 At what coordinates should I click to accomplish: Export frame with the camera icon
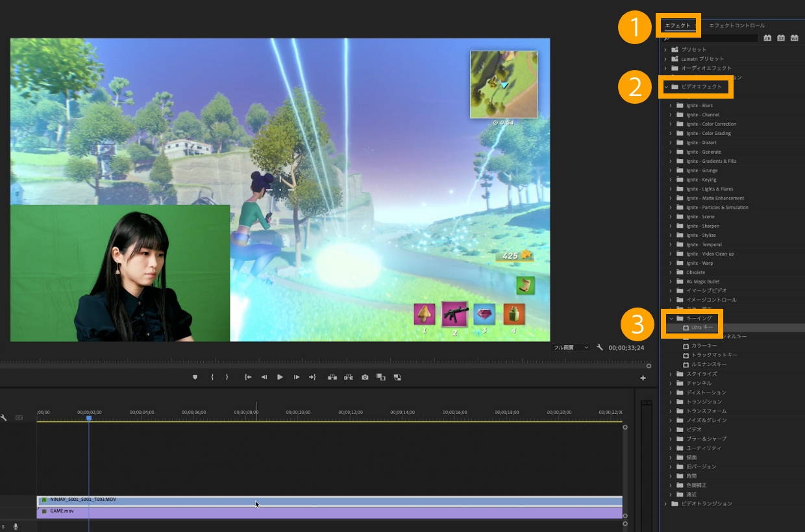click(x=365, y=377)
